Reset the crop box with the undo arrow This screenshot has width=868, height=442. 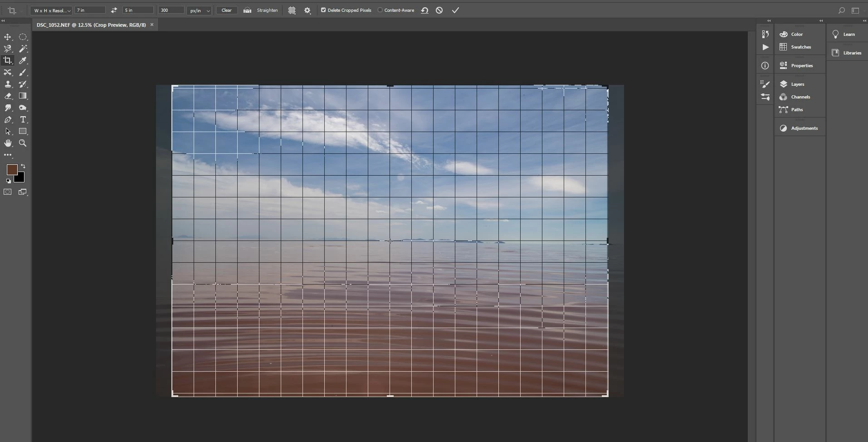pos(424,10)
